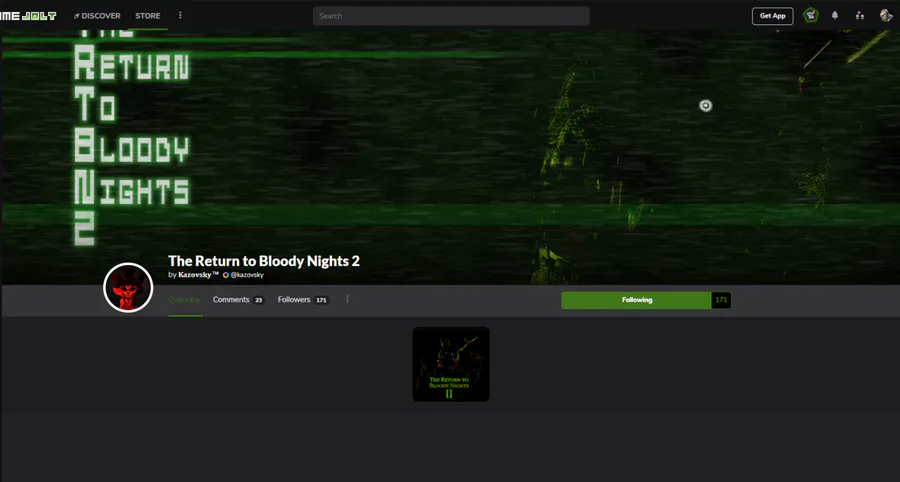Click the colorful verified badge next to @kazovsky
900x482 pixels.
pyautogui.click(x=226, y=275)
